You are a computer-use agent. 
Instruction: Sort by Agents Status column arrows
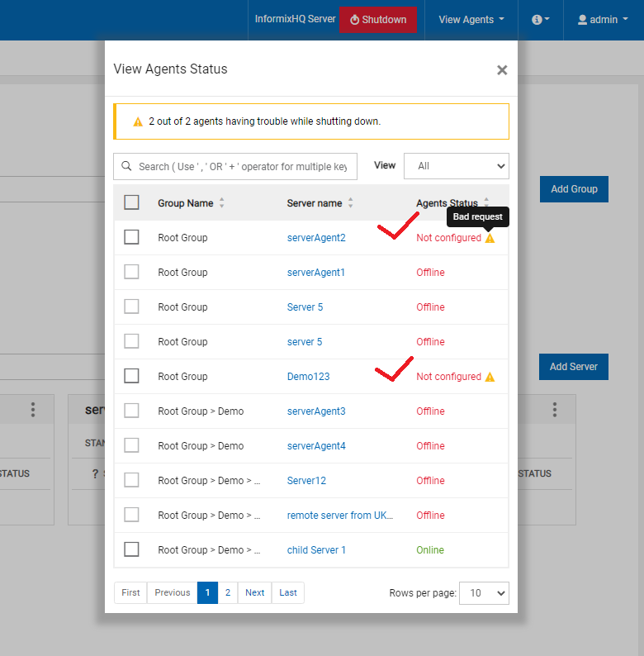click(486, 202)
